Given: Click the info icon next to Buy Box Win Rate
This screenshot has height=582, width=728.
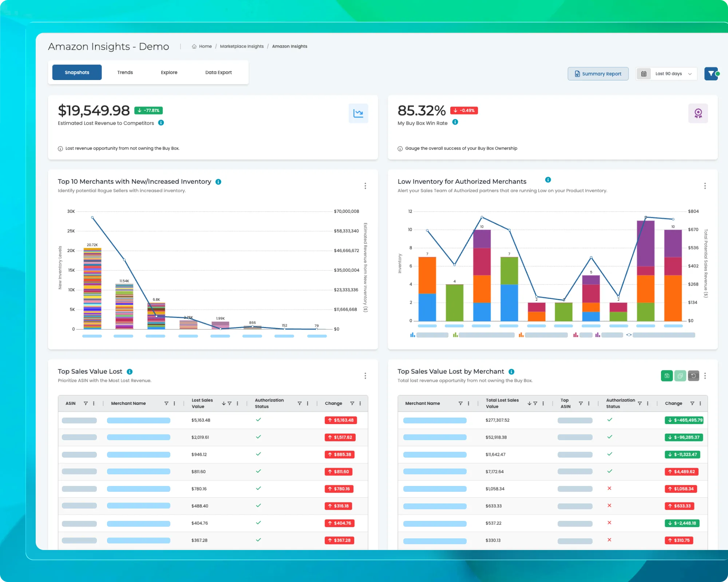Looking at the screenshot, I should [455, 123].
